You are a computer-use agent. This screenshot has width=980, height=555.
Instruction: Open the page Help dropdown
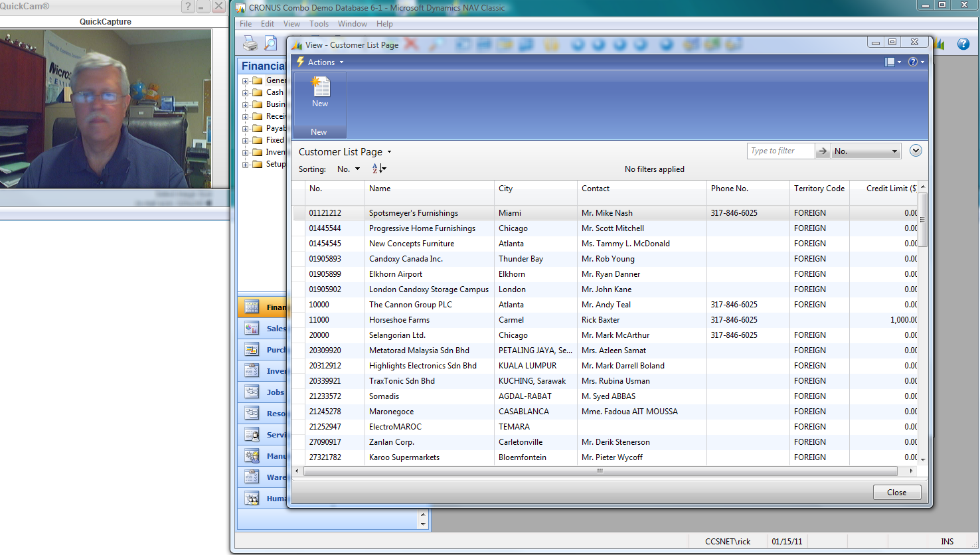click(x=916, y=62)
